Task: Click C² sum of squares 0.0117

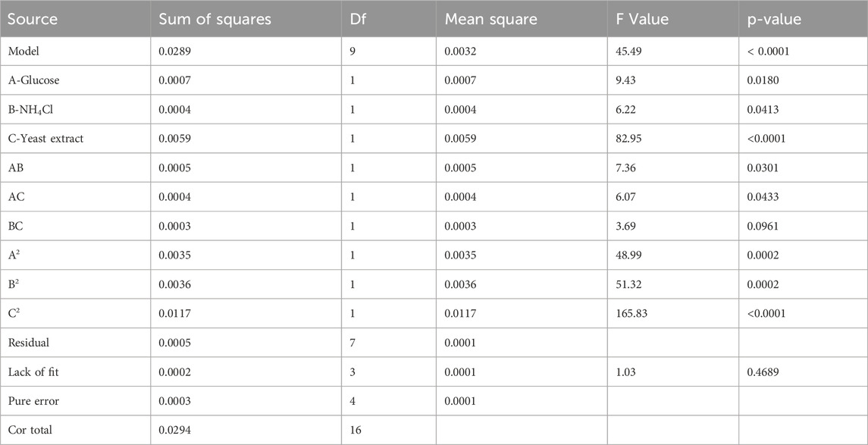Action: pyautogui.click(x=175, y=313)
